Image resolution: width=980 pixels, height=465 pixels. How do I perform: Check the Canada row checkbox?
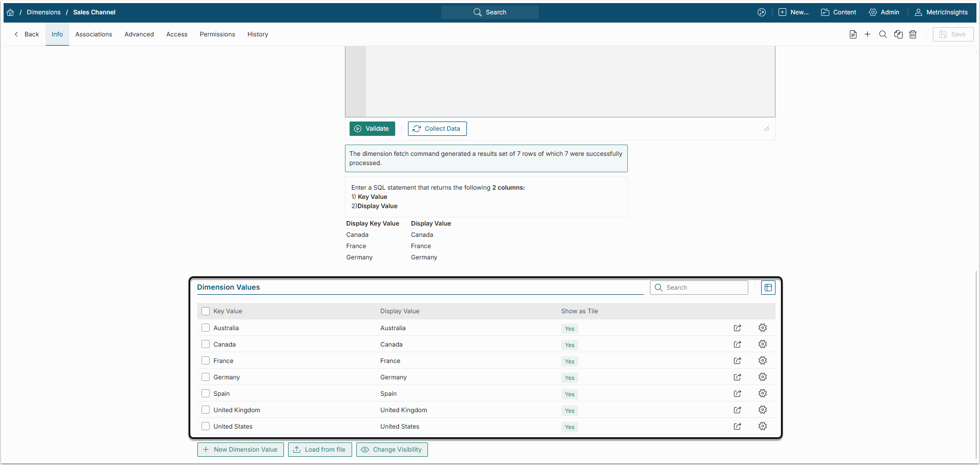[206, 345]
